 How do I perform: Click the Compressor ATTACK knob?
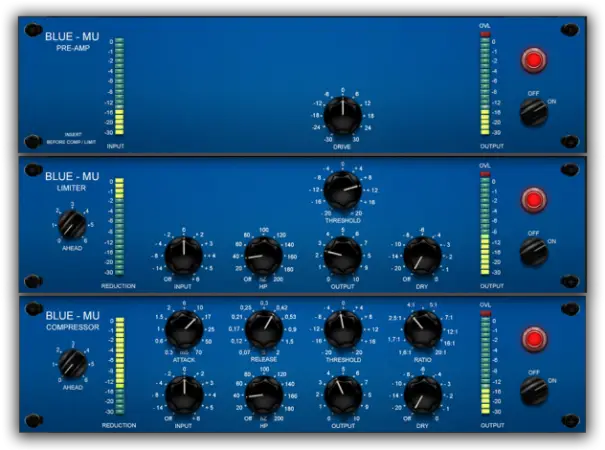pyautogui.click(x=183, y=327)
